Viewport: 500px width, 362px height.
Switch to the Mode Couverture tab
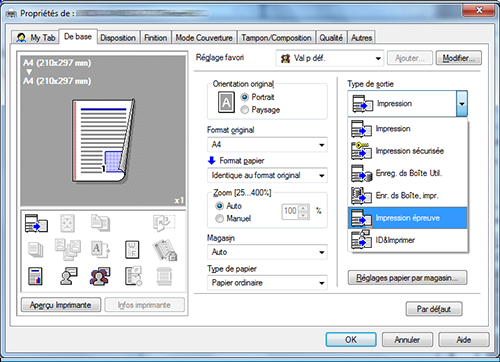click(204, 38)
